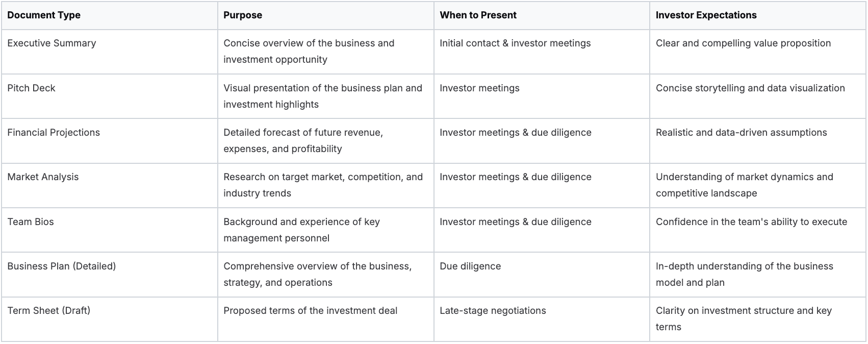Screen dimensions: 868x344
Task: Click 'Clear and compelling value proposition' text
Action: coord(743,43)
